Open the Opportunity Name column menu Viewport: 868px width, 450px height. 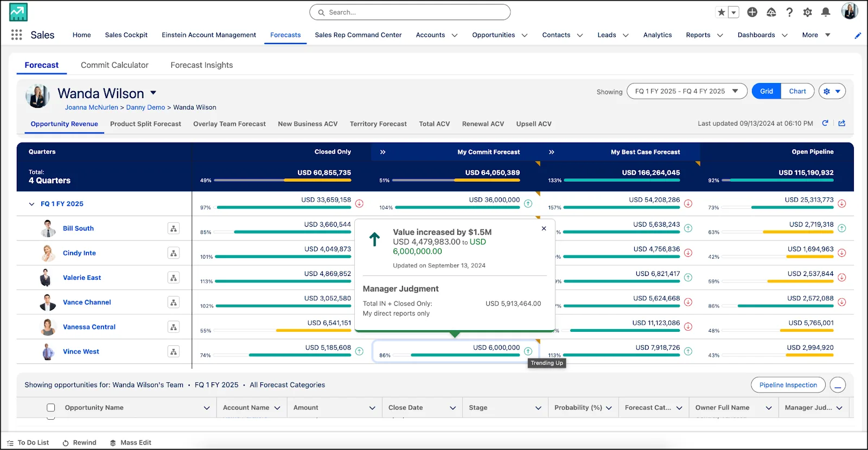tap(207, 408)
